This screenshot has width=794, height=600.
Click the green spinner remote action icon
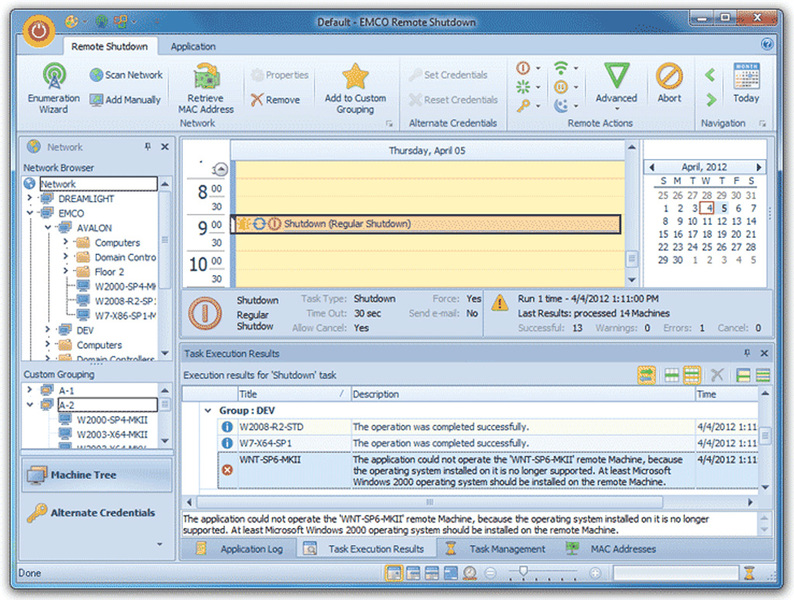(x=523, y=87)
